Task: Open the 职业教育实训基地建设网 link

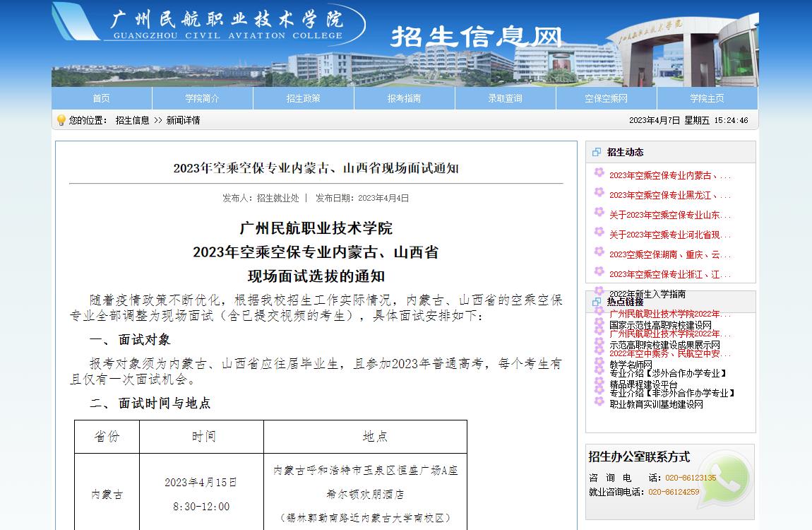Action: [656, 404]
